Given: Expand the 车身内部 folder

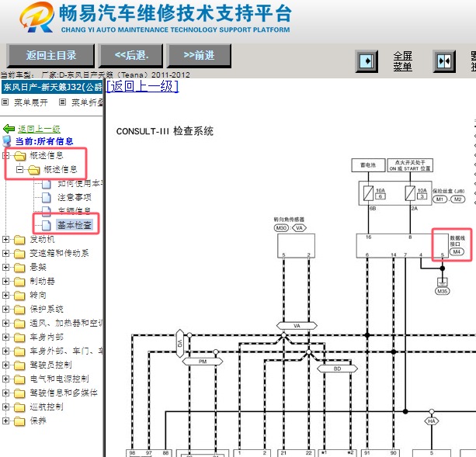Looking at the screenshot, I should [5, 337].
